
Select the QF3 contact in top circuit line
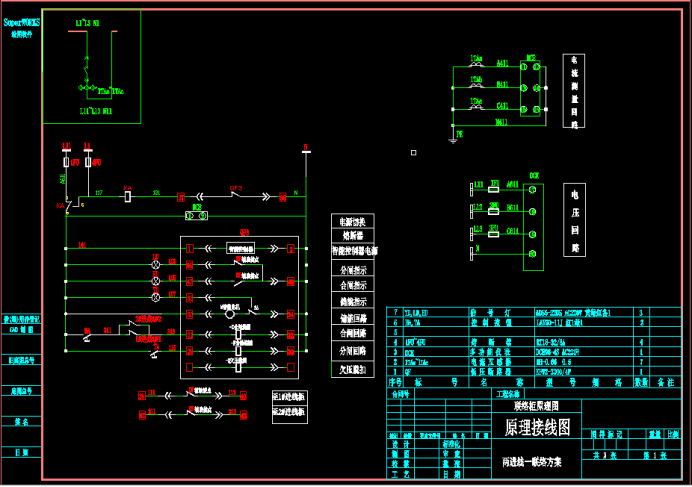click(x=237, y=194)
